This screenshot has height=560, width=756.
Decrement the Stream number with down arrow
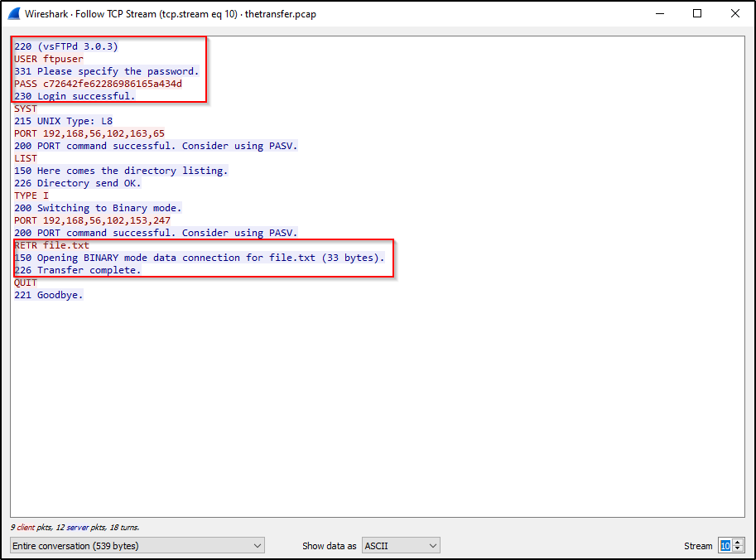[x=739, y=549]
